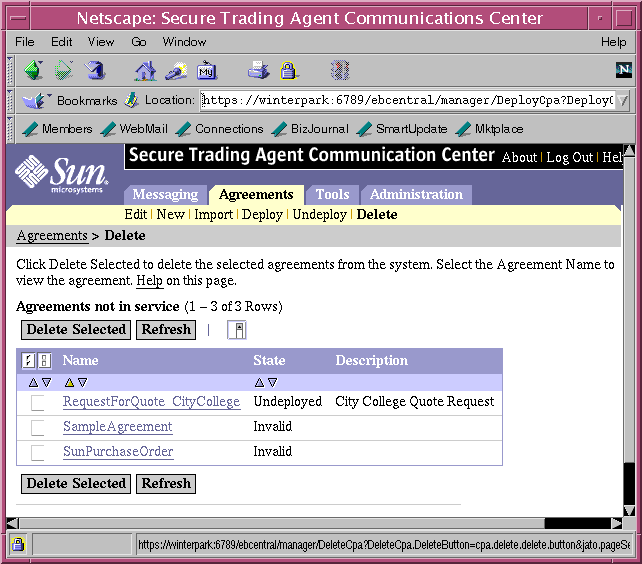
Task: Click the Log Out link
Action: (x=570, y=158)
